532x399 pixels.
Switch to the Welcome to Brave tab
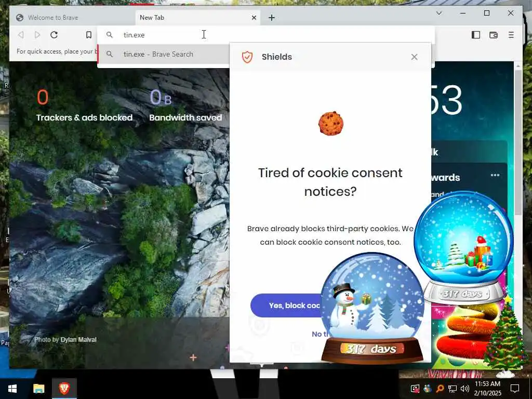pyautogui.click(x=72, y=18)
